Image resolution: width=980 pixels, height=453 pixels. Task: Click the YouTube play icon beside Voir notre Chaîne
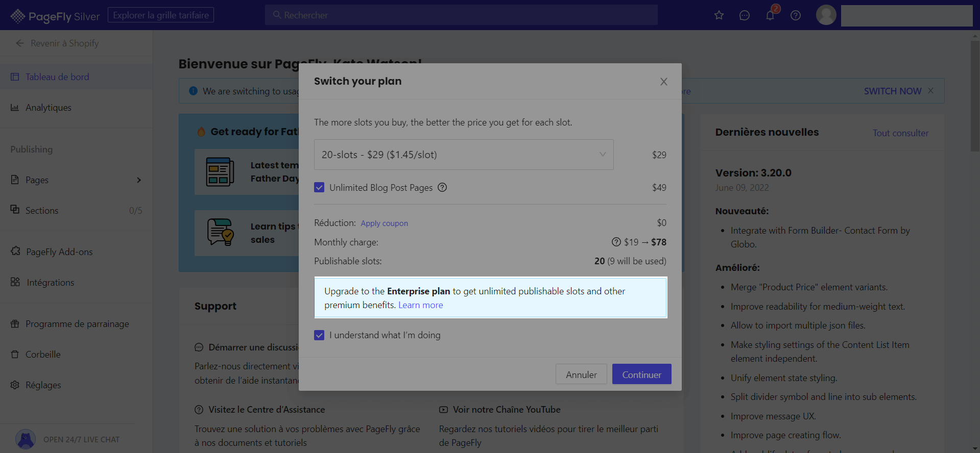tap(444, 410)
